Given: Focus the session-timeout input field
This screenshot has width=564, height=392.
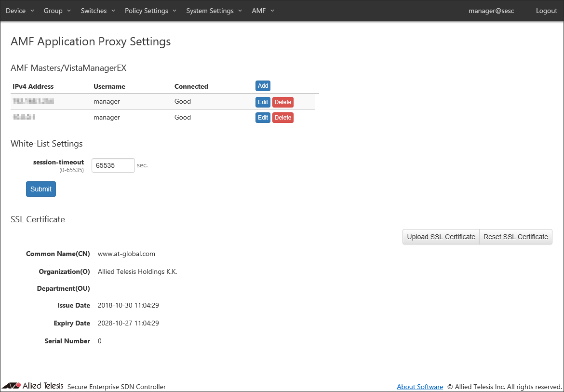Looking at the screenshot, I should click(x=113, y=165).
